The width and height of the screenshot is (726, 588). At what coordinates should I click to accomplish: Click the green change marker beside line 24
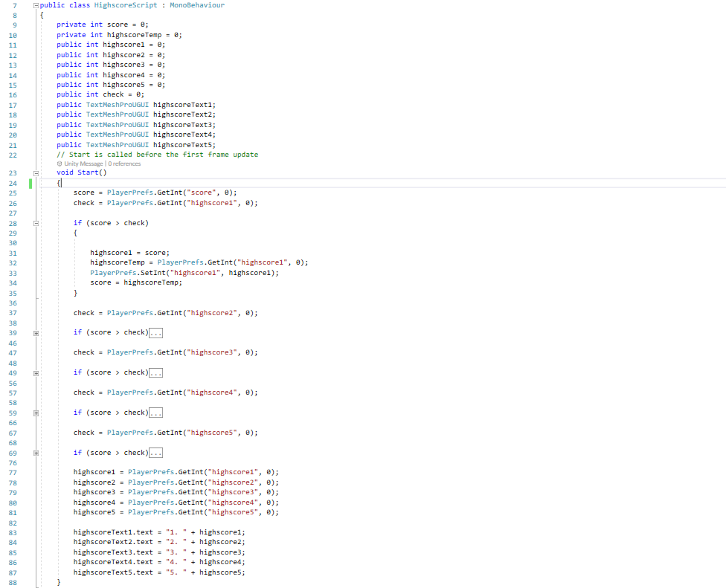(30, 184)
